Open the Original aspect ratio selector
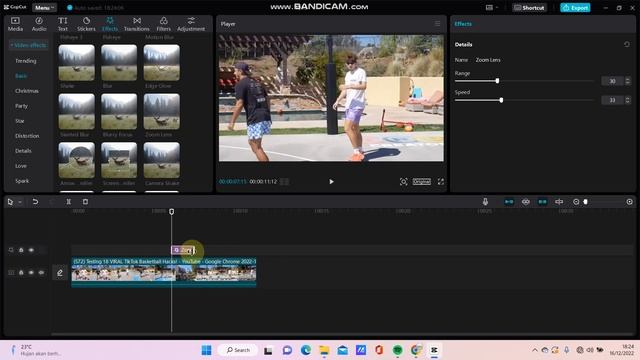The width and height of the screenshot is (640, 360). (422, 182)
